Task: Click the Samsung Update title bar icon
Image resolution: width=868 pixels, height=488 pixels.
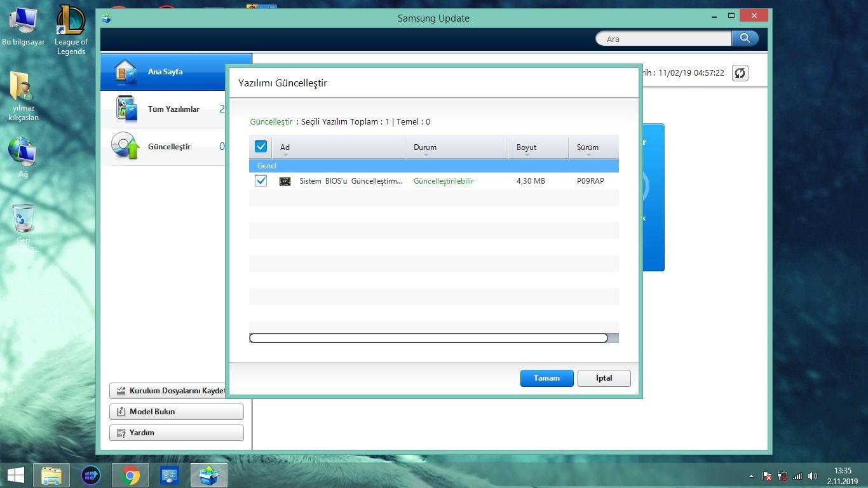Action: (107, 18)
